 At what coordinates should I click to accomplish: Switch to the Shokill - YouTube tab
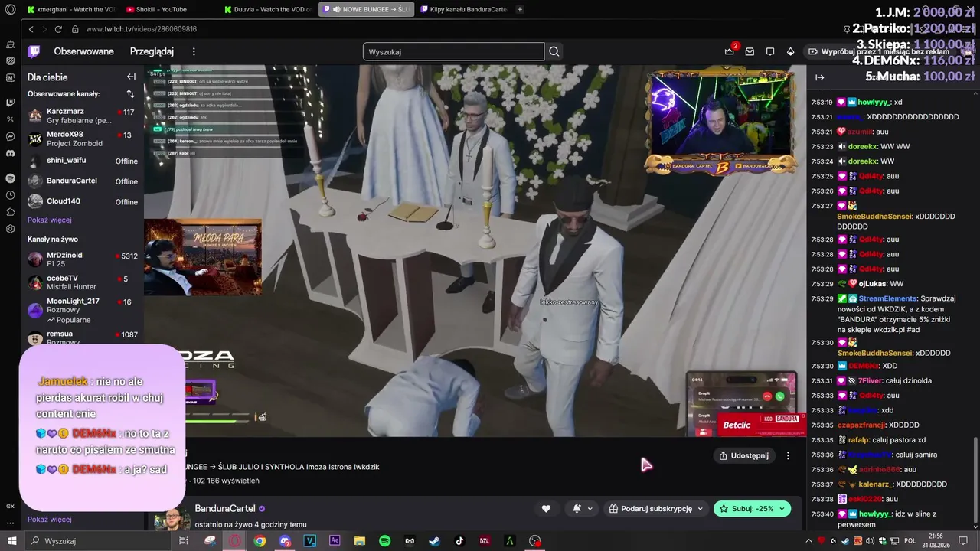168,9
